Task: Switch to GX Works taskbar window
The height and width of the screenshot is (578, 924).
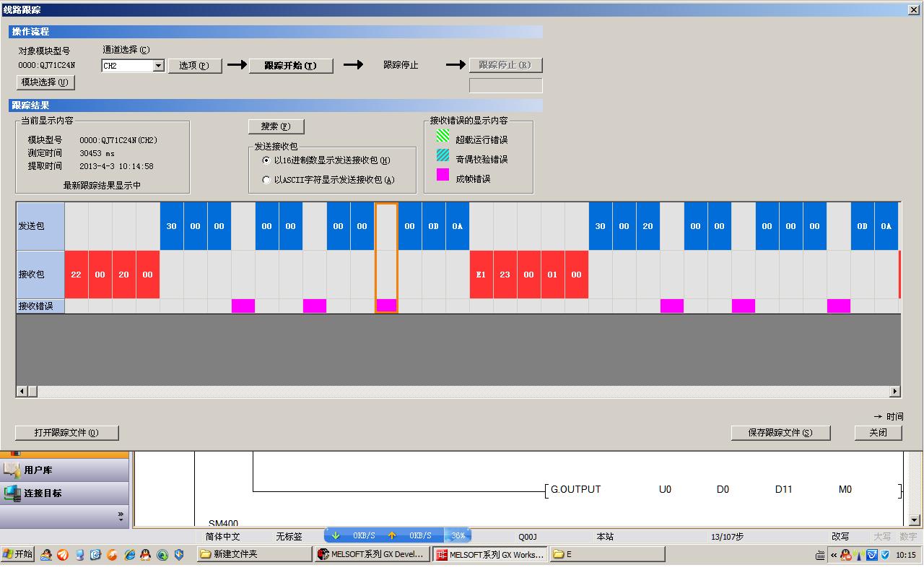Action: [x=490, y=554]
